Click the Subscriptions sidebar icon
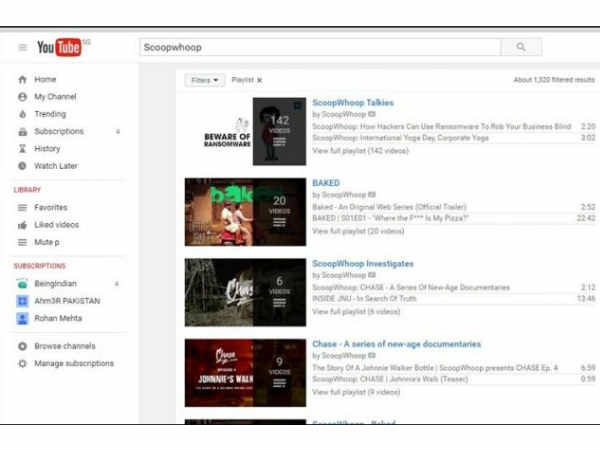The width and height of the screenshot is (600, 450). pos(23,132)
